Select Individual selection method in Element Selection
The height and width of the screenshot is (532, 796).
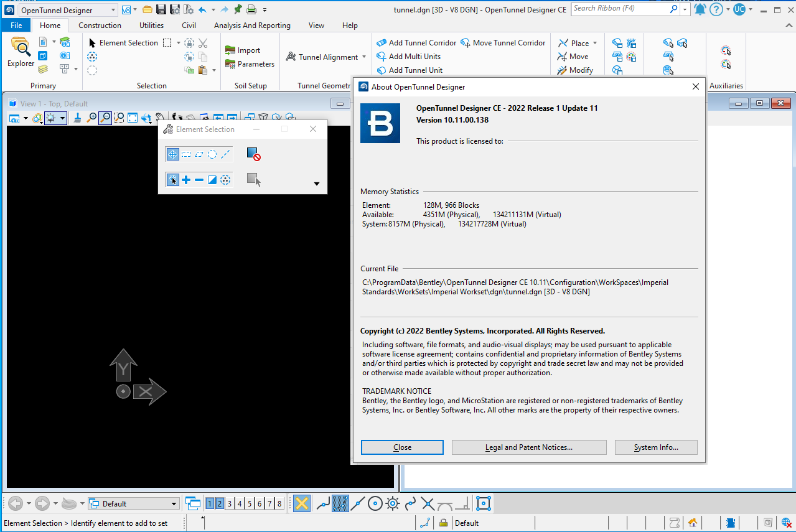point(173,154)
